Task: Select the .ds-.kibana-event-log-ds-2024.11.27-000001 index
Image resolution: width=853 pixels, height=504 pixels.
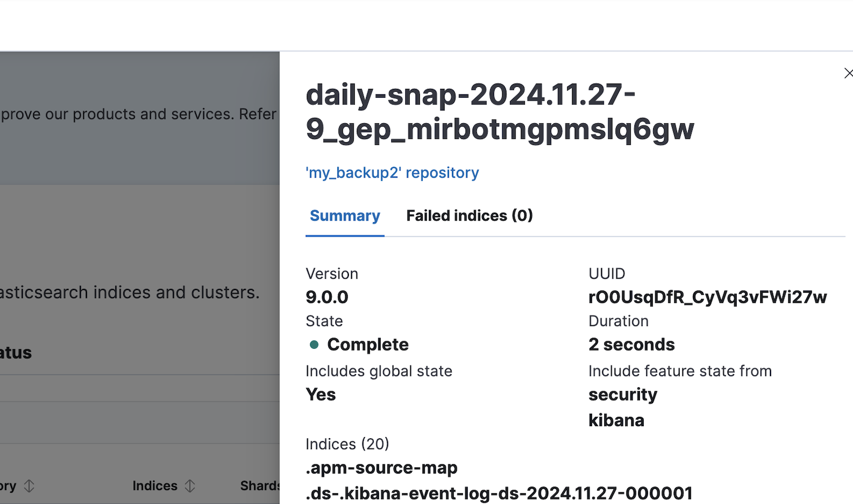Action: click(499, 493)
